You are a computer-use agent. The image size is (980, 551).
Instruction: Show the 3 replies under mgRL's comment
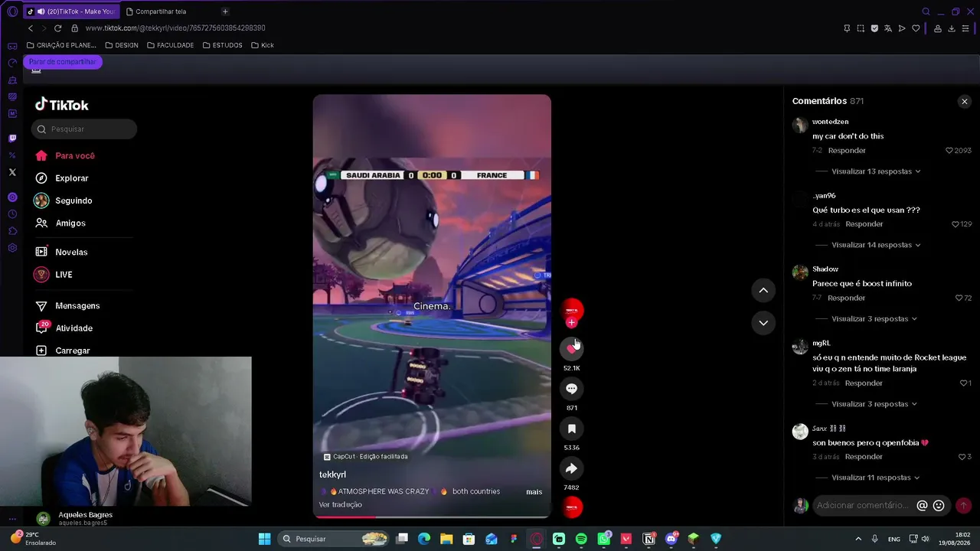[x=874, y=404]
